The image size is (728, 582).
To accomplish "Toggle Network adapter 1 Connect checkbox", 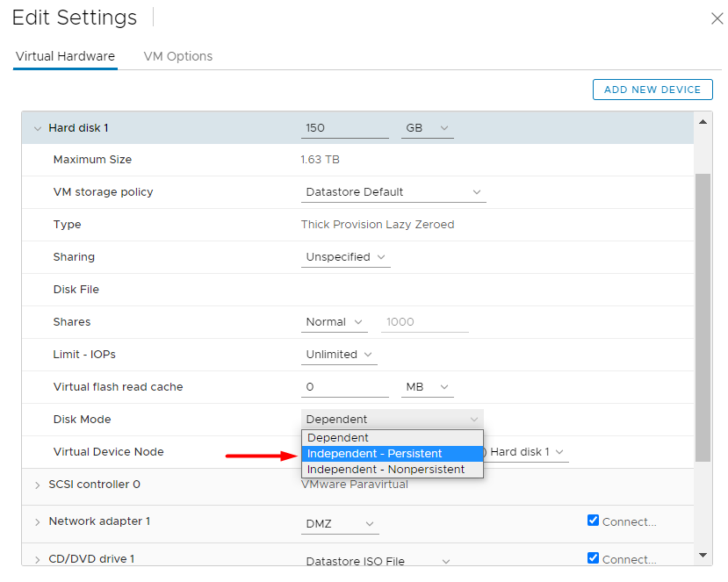I will pyautogui.click(x=594, y=521).
